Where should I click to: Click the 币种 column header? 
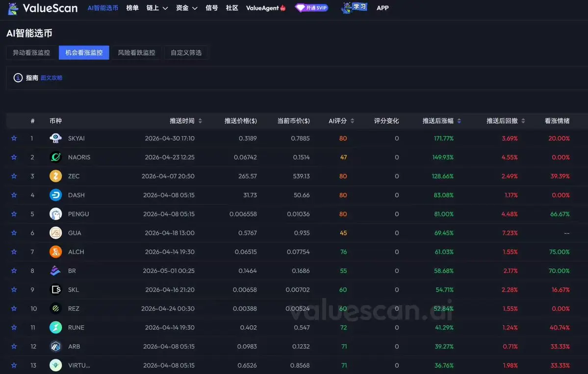point(55,121)
